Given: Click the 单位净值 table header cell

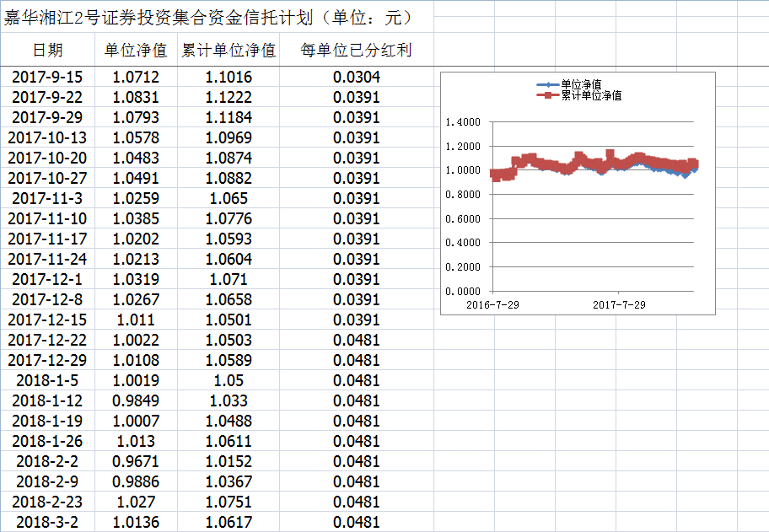Looking at the screenshot, I should point(136,51).
